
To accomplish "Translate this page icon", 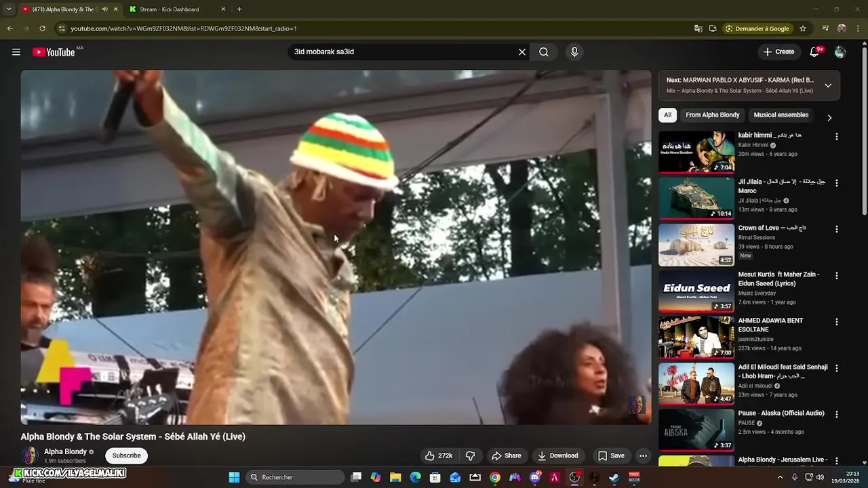I will 698,28.
